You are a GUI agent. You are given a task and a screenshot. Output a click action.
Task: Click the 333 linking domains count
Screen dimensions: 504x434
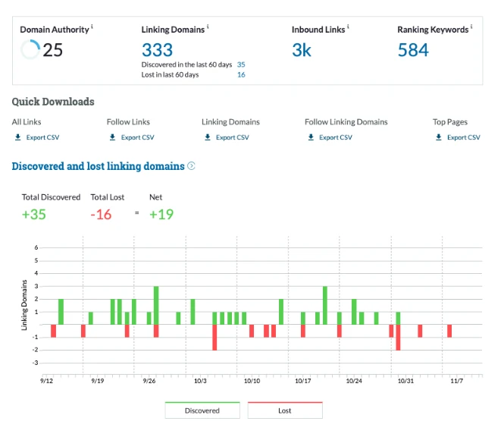pyautogui.click(x=157, y=50)
